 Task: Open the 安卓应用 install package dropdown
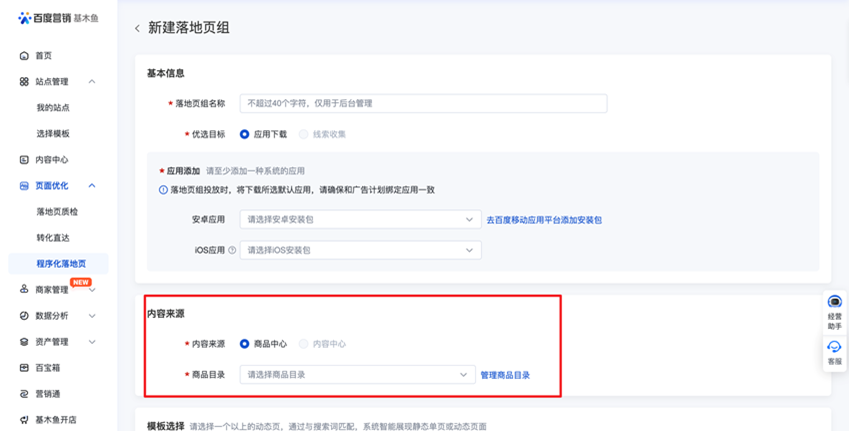coord(360,220)
